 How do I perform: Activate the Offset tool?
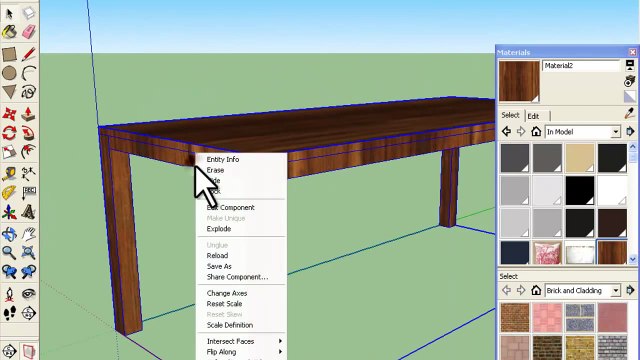pyautogui.click(x=29, y=152)
